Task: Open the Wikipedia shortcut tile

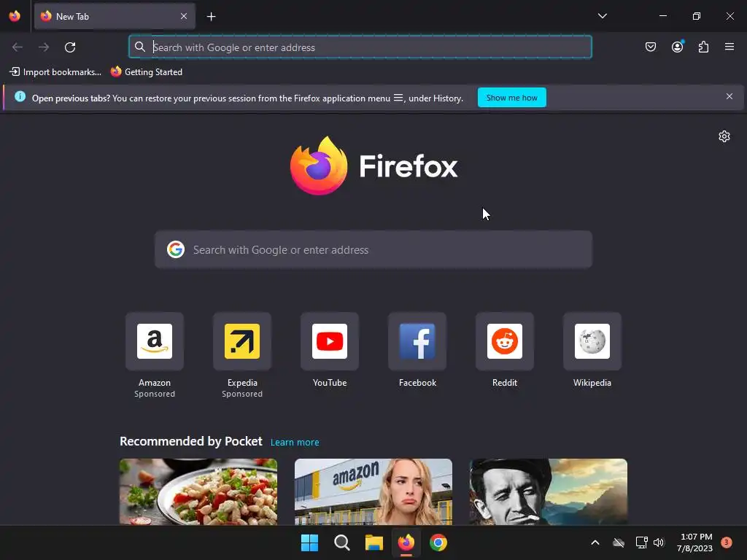Action: (x=592, y=341)
